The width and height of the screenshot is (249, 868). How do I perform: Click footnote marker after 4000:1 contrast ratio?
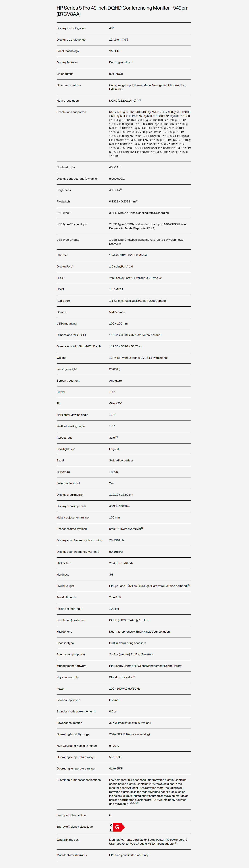(120, 166)
